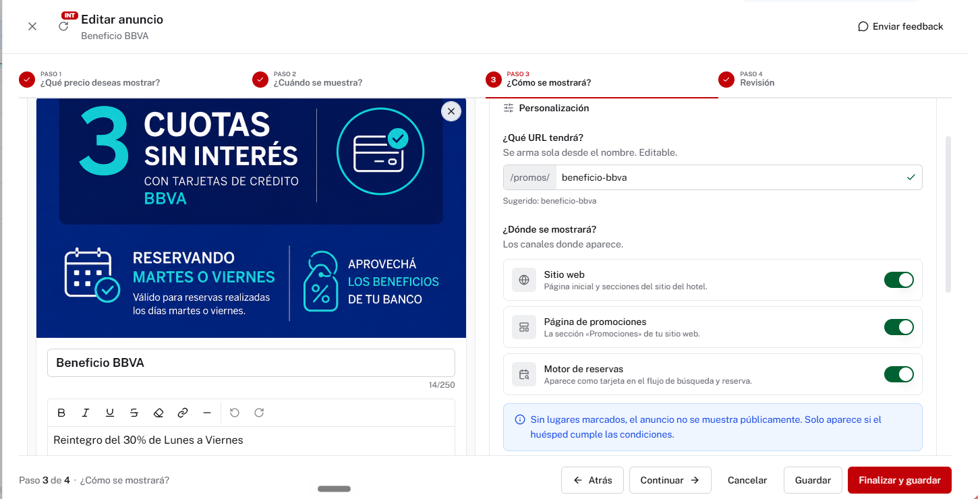The height and width of the screenshot is (499, 980).
Task: Click the gray horizontal scroll handle at the bottom
Action: [x=334, y=489]
